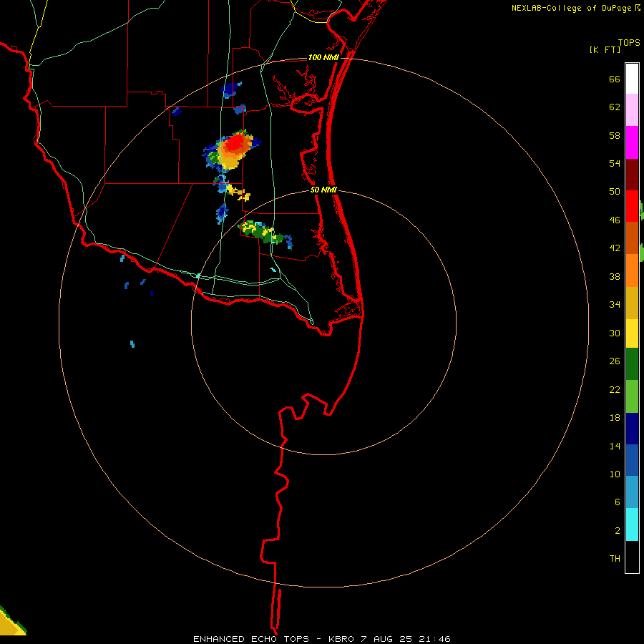Click the "TH" threshold label
Viewport: 644px width, 644px height.
(x=615, y=558)
